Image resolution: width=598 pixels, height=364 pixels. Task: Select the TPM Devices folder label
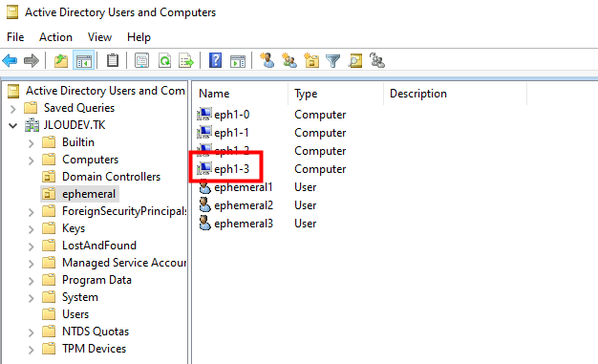pos(94,349)
